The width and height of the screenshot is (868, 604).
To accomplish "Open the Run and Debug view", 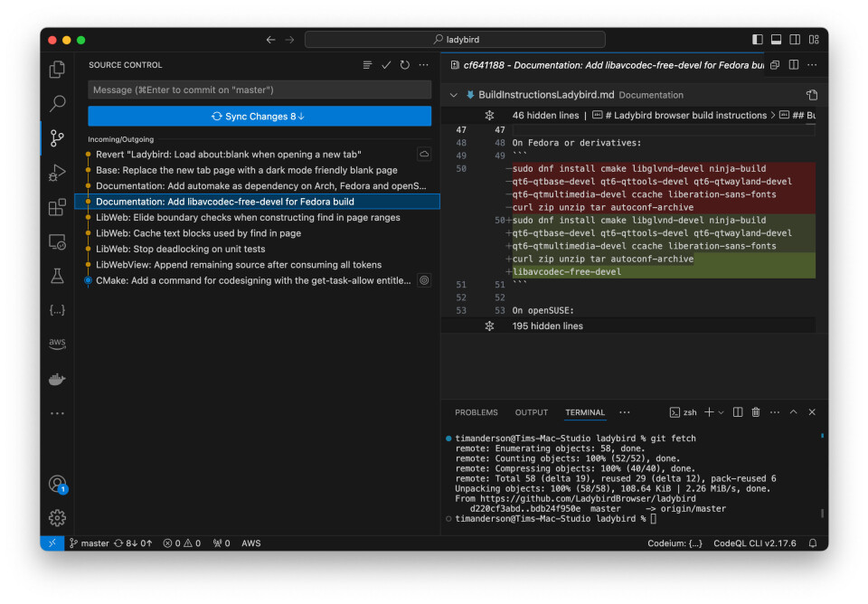I will click(x=57, y=173).
